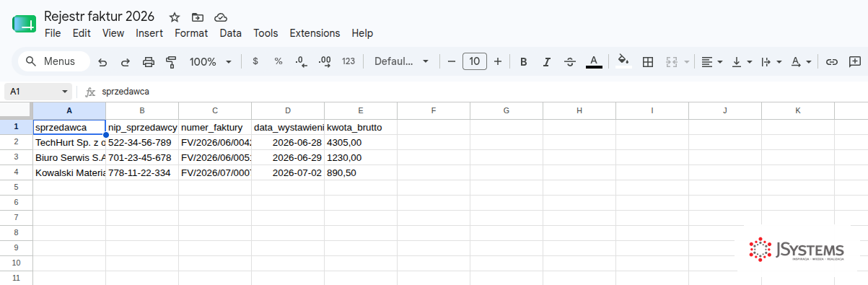Star the Rejestr faktur 2026 document
Viewport: 868px width, 285px height.
coord(175,17)
